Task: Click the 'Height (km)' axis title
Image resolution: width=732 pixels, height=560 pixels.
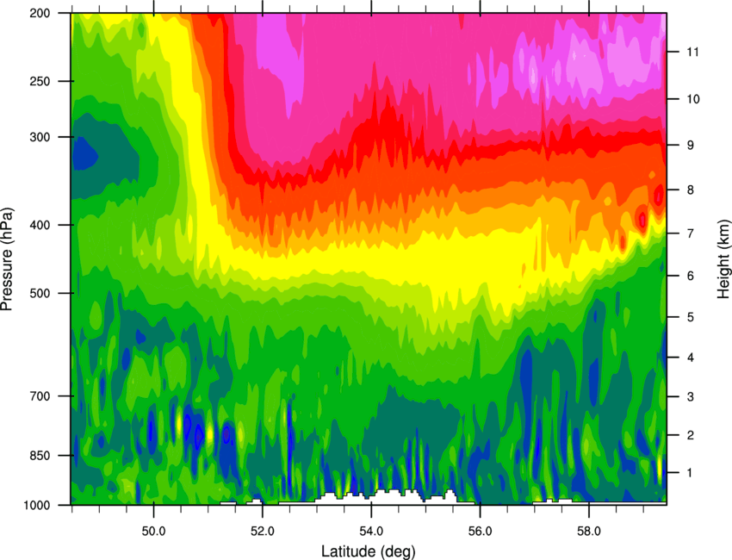Action: pyautogui.click(x=724, y=259)
